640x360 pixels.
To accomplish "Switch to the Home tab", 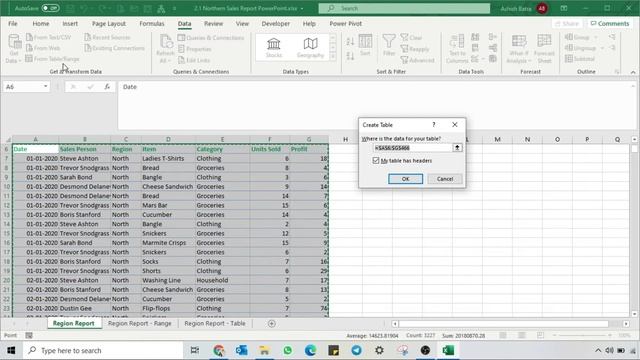I will click(x=41, y=24).
